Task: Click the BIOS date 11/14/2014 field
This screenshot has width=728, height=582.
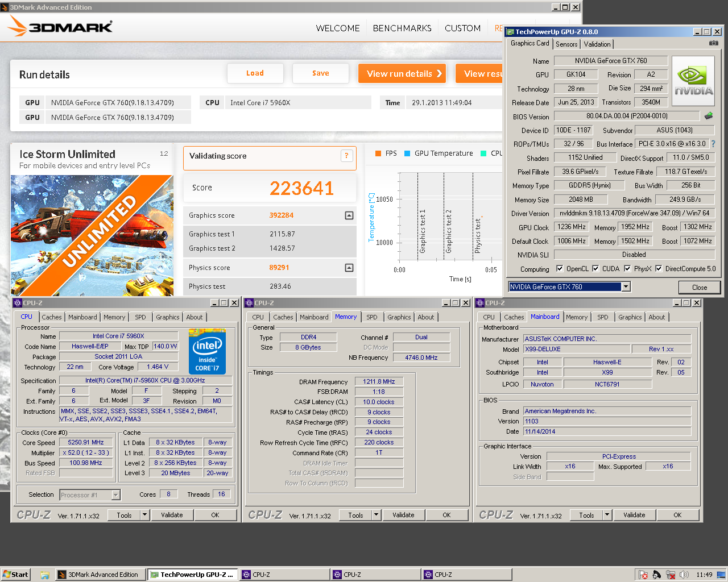Action: pos(607,431)
